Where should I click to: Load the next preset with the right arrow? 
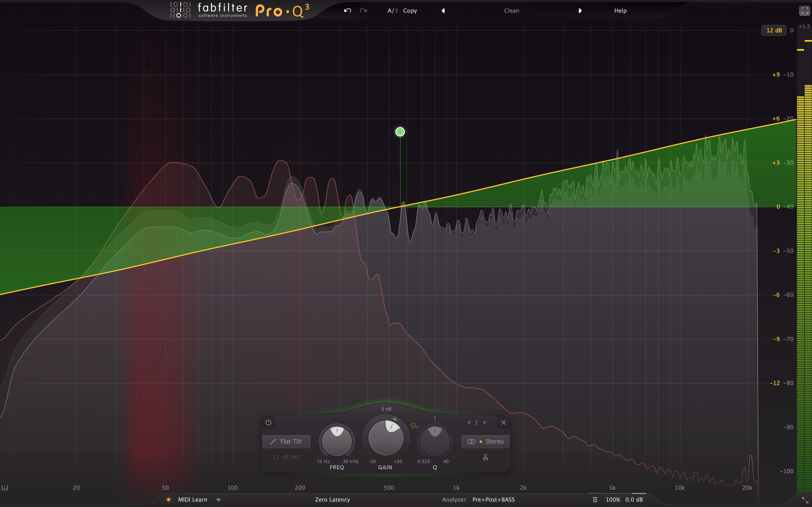[x=580, y=11]
